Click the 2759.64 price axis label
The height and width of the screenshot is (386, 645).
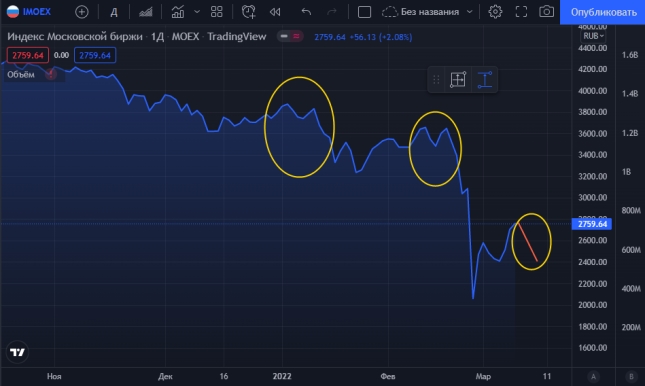(x=592, y=224)
